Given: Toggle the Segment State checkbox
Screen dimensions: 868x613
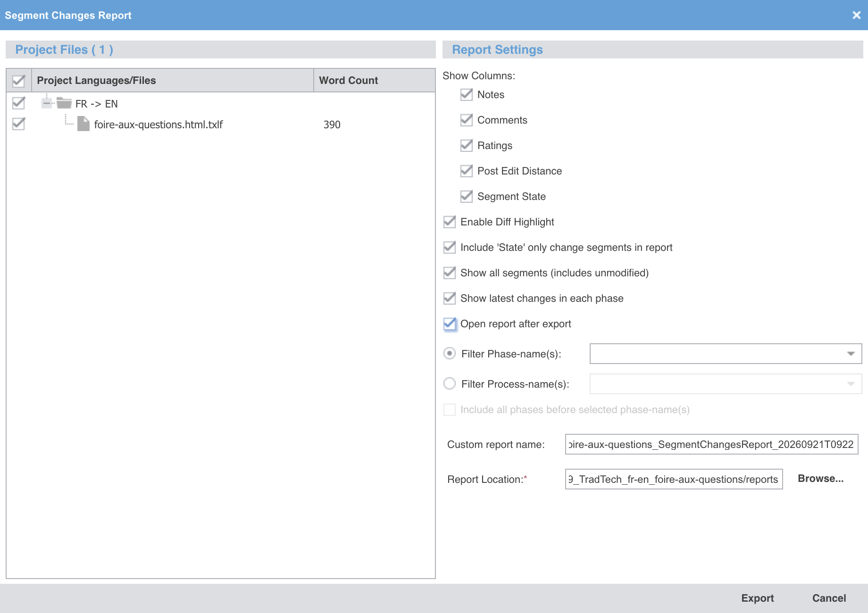Looking at the screenshot, I should pyautogui.click(x=467, y=197).
